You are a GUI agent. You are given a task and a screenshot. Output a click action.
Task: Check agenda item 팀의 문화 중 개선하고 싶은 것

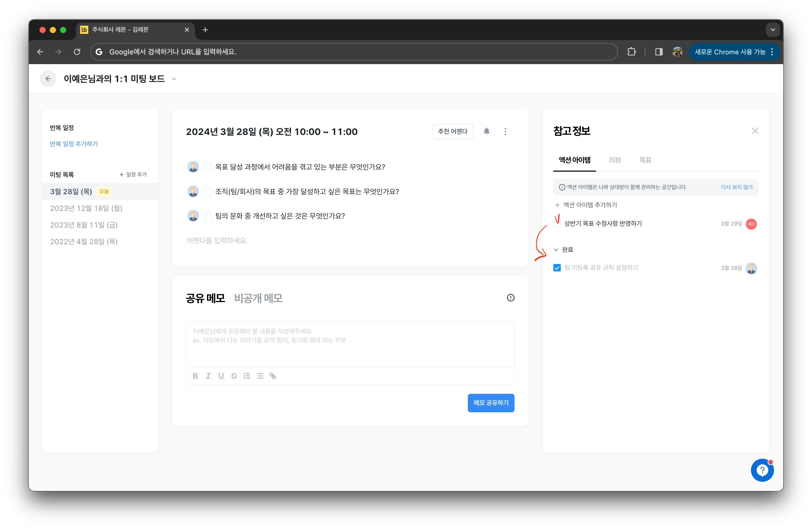pos(208,216)
